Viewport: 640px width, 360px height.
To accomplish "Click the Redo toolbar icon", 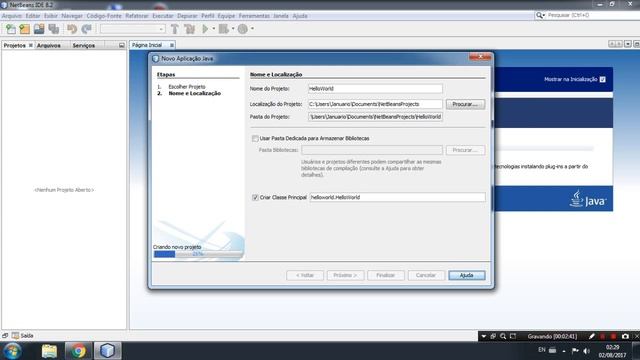I will [86, 29].
